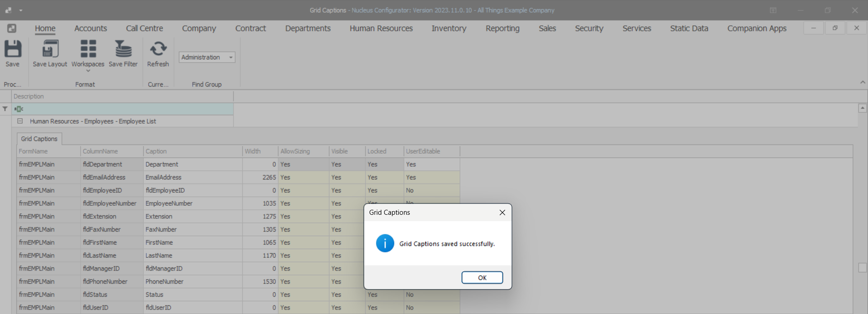Click the vertical scrollbar thumb
Screen dimensions: 868x314
[863, 268]
